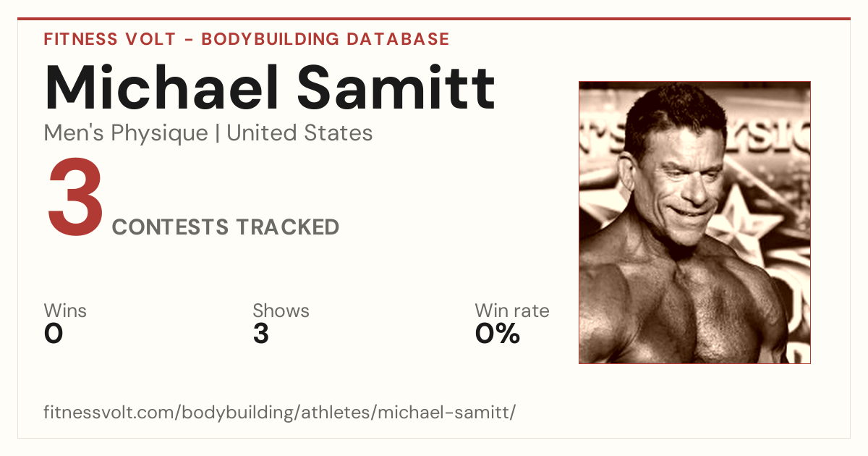Click the word Samitt in the title
868x456 pixels.
coord(396,88)
